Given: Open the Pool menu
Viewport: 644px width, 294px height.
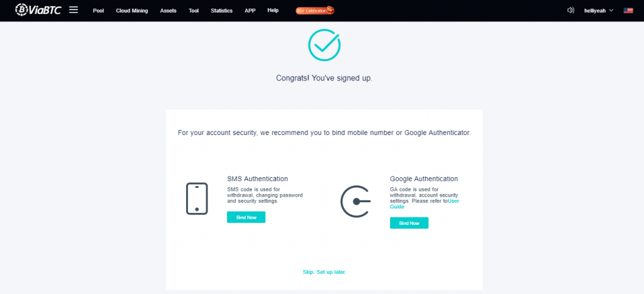Looking at the screenshot, I should tap(98, 11).
